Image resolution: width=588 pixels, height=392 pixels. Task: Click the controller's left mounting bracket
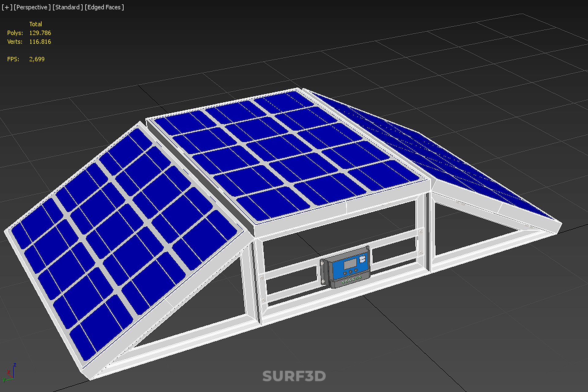tap(323, 272)
